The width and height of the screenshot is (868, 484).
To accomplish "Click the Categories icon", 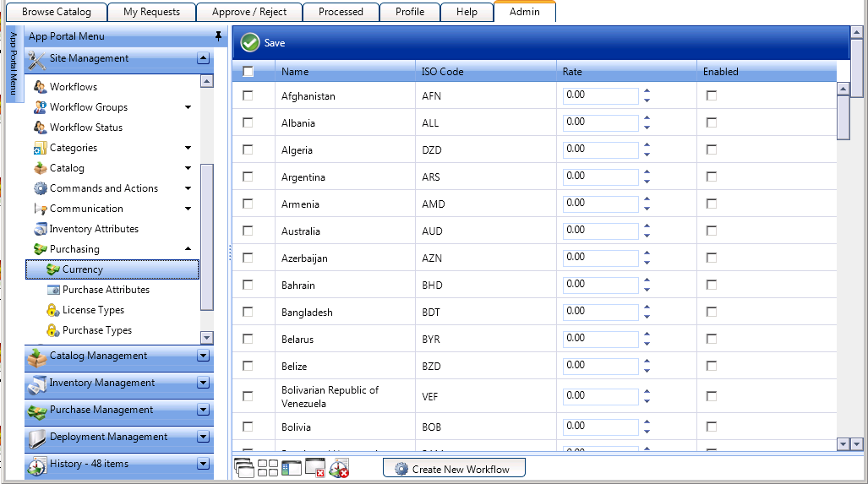I will 40,148.
